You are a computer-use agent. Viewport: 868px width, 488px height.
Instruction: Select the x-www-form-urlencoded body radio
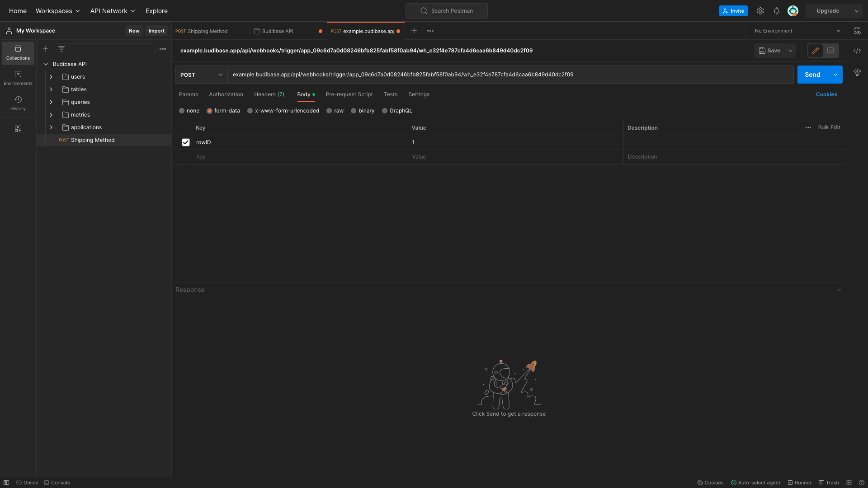point(250,111)
